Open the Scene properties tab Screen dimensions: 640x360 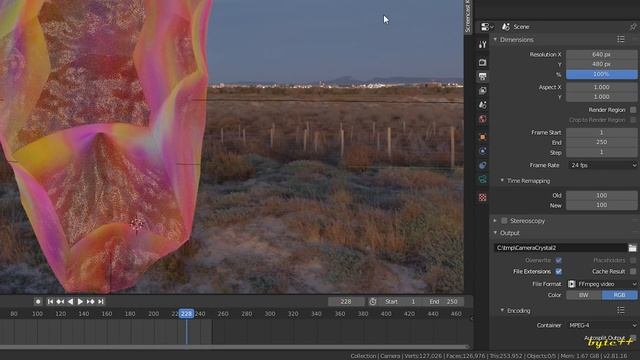[x=482, y=105]
